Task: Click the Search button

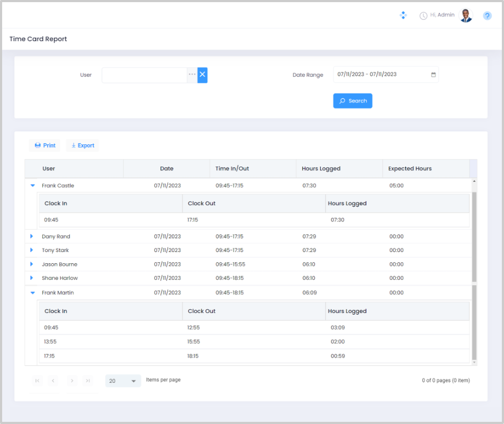Action: tap(352, 101)
